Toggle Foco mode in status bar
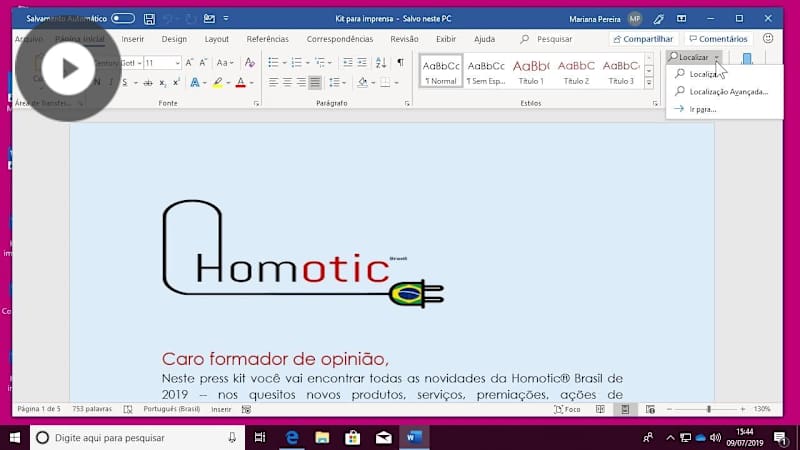Image resolution: width=800 pixels, height=450 pixels. point(567,409)
